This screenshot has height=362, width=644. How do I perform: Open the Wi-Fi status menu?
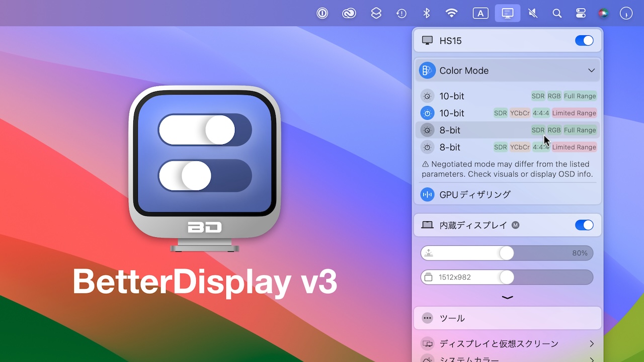pyautogui.click(x=452, y=14)
